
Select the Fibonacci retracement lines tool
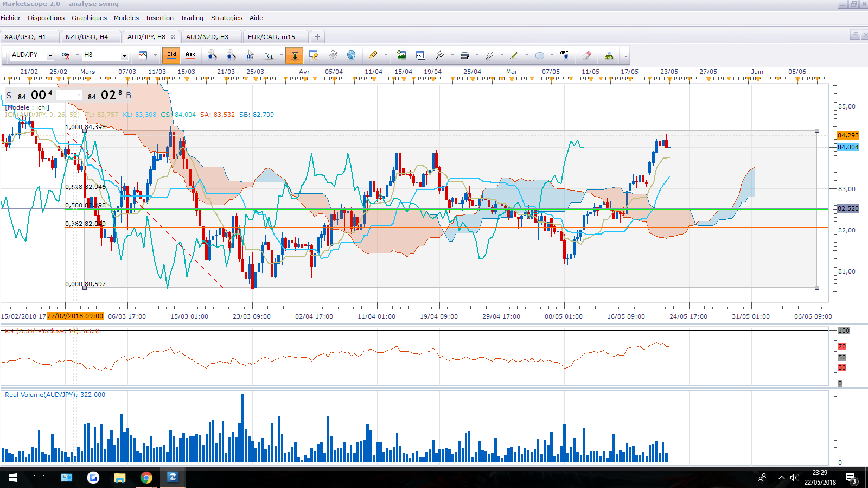pyautogui.click(x=465, y=55)
